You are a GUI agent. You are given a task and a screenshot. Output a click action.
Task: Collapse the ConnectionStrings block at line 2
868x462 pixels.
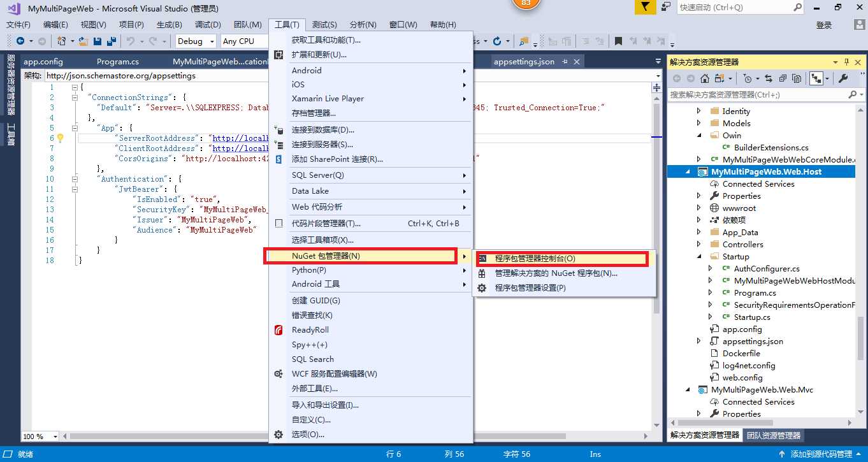[x=75, y=97]
